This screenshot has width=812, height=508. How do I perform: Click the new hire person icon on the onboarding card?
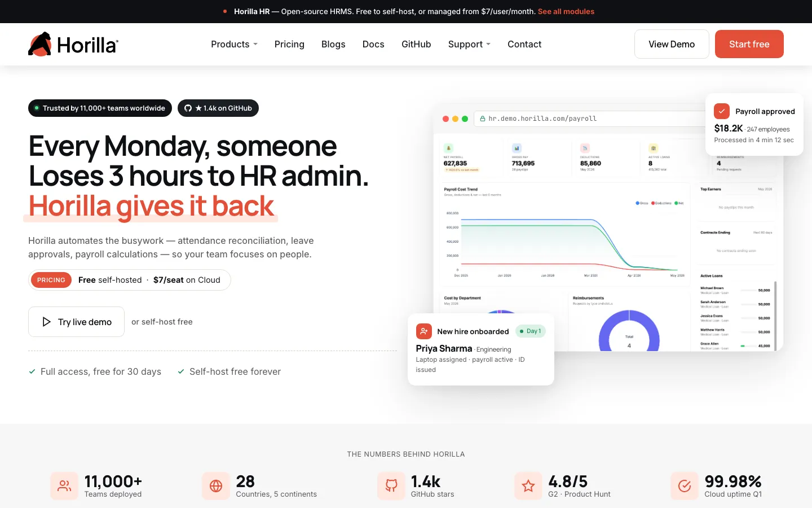pyautogui.click(x=424, y=331)
